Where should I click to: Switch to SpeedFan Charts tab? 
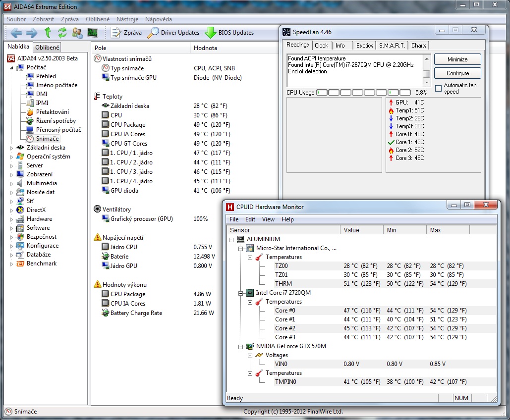coord(419,46)
